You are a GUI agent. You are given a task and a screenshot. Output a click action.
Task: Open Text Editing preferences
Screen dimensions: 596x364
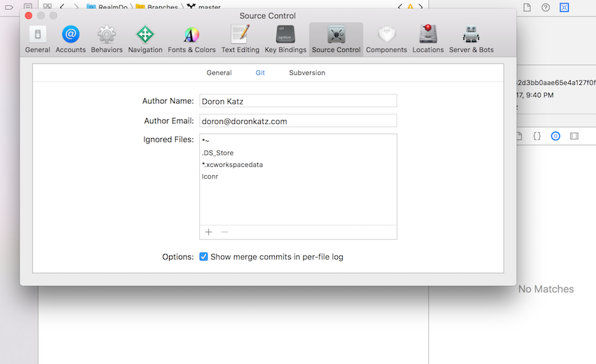[x=241, y=39]
